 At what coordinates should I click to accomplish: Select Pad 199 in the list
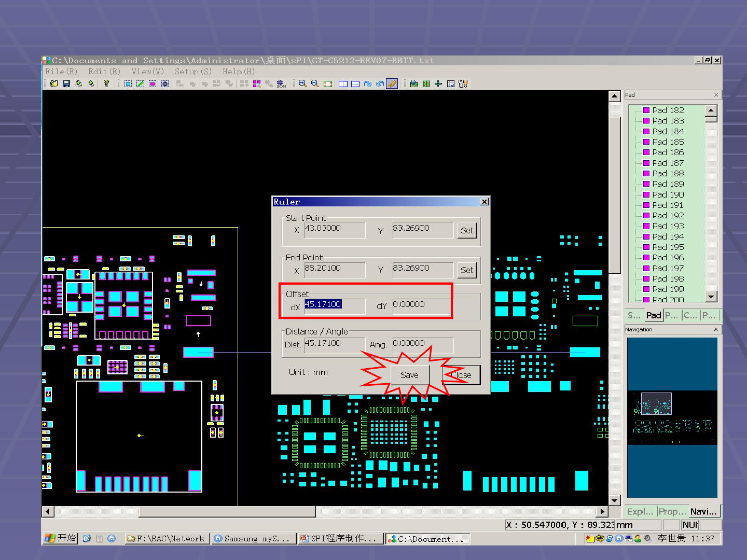(668, 289)
